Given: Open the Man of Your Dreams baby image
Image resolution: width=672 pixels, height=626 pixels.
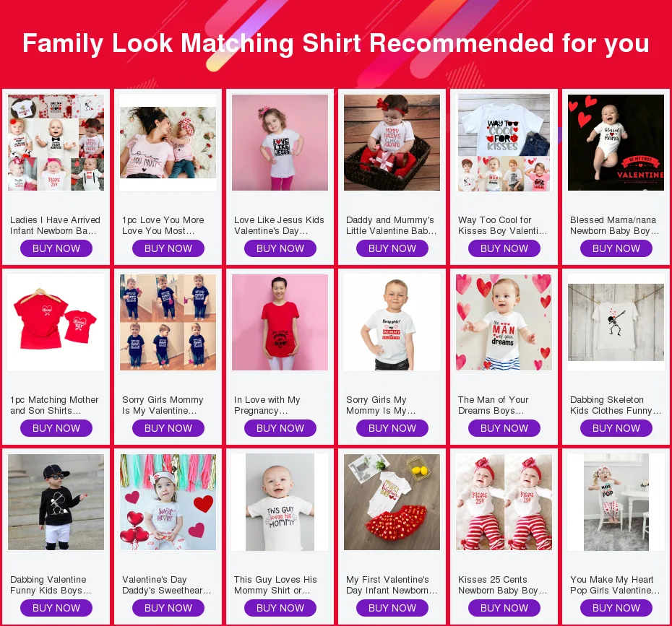Looking at the screenshot, I should click(504, 323).
